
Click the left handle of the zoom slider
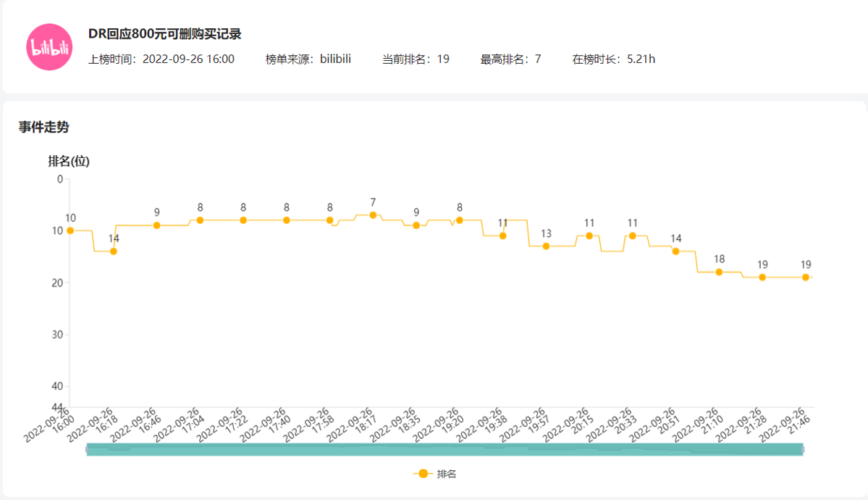[87, 449]
